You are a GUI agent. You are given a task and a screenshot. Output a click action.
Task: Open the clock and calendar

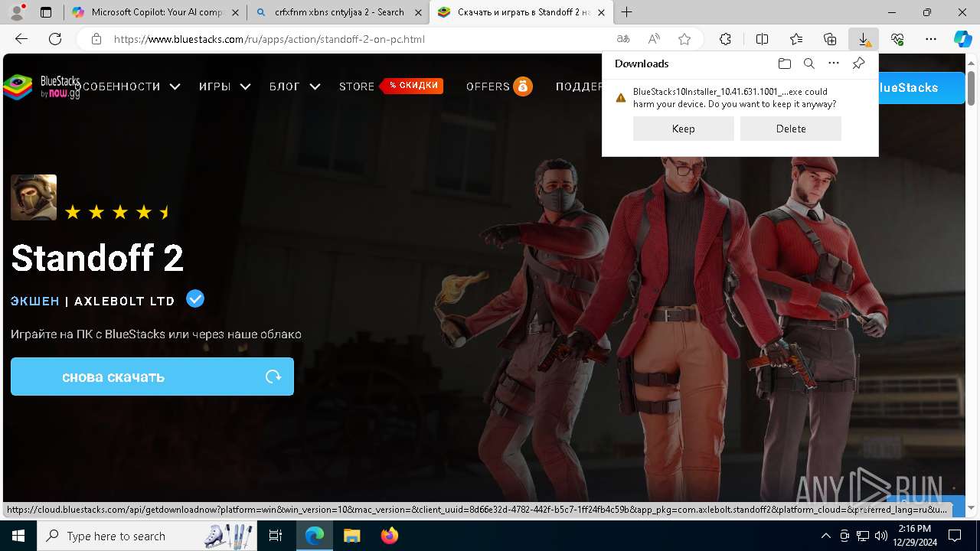(915, 536)
